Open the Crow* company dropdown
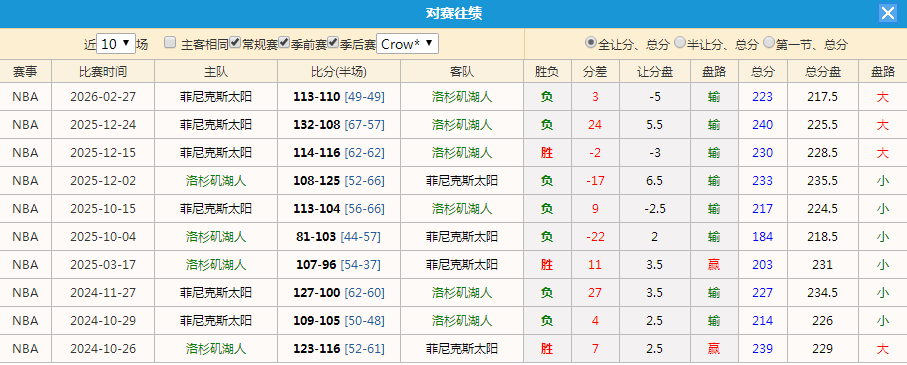The width and height of the screenshot is (907, 365). 407,44
